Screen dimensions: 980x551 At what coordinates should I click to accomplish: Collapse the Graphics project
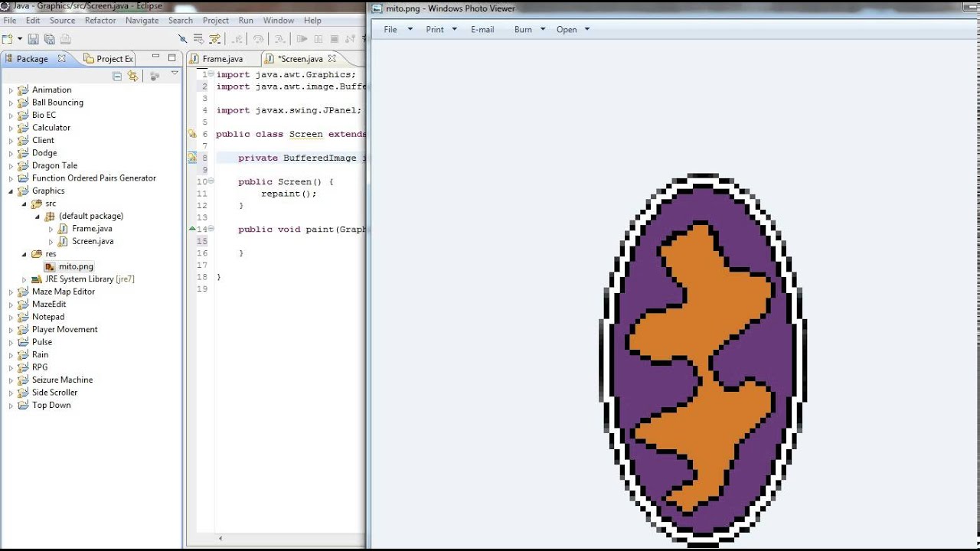coord(11,191)
